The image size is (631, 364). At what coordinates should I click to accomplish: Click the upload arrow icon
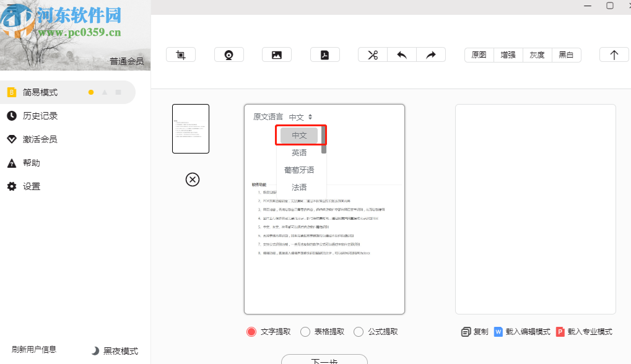click(614, 54)
